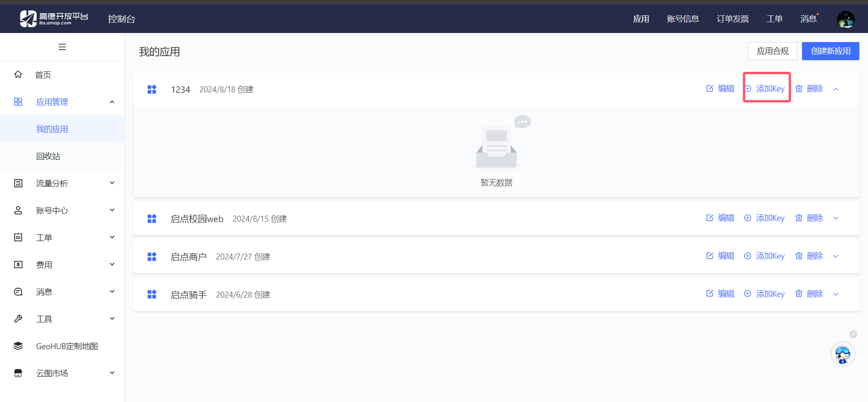The image size is (868, 402).
Task: Expand the 启点骑手 application row
Action: coord(836,294)
